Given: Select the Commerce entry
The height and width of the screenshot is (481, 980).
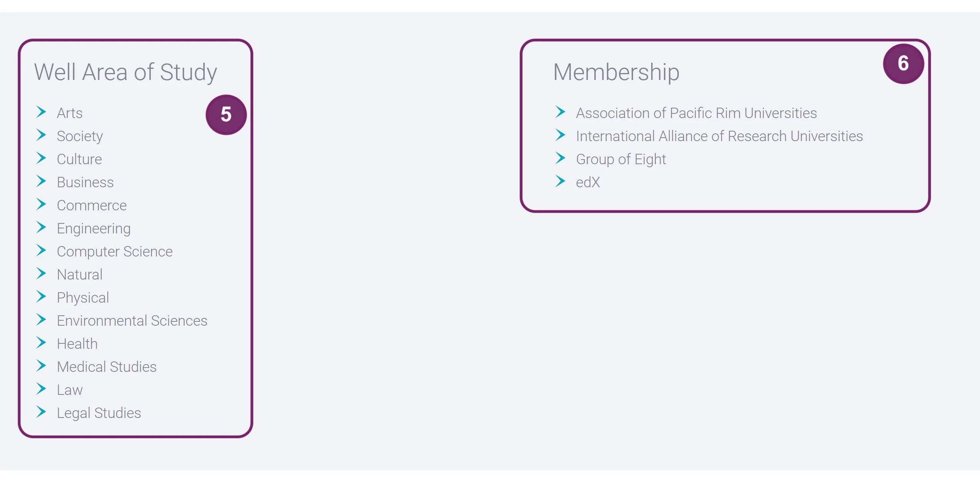Looking at the screenshot, I should click(92, 205).
